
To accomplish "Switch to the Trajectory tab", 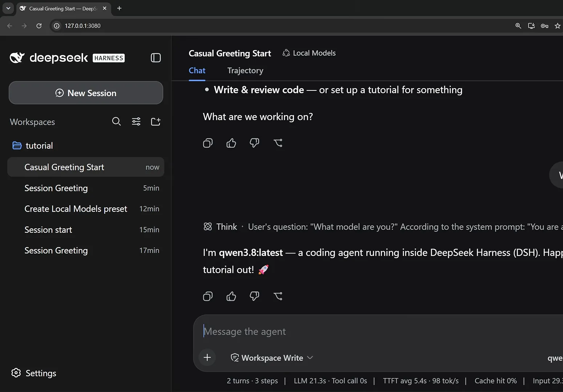I will [245, 70].
